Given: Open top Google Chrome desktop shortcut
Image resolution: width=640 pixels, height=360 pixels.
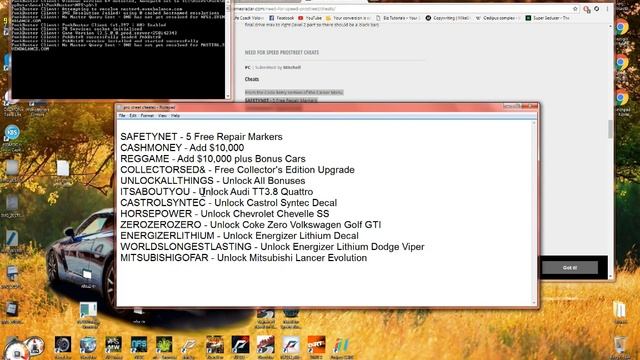Looking at the screenshot, I should coord(621,28).
